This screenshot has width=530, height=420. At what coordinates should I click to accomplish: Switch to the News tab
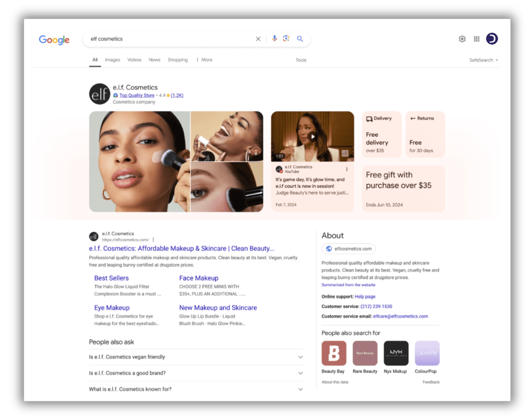click(155, 60)
